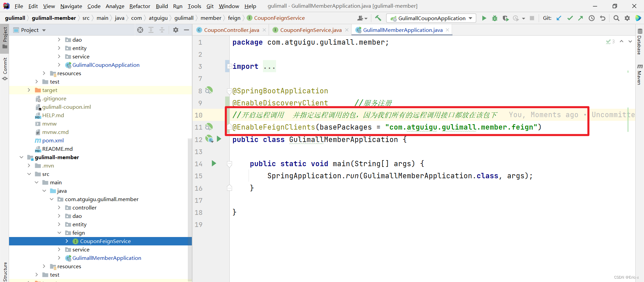The image size is (644, 282).
Task: Start debugging with the bug icon
Action: pyautogui.click(x=494, y=18)
